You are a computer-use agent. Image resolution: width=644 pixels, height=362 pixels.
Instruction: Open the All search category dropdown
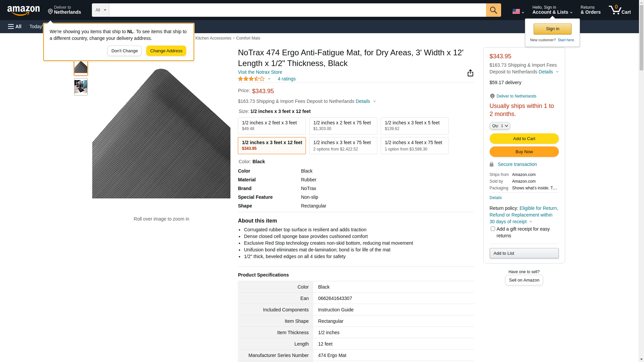(100, 10)
